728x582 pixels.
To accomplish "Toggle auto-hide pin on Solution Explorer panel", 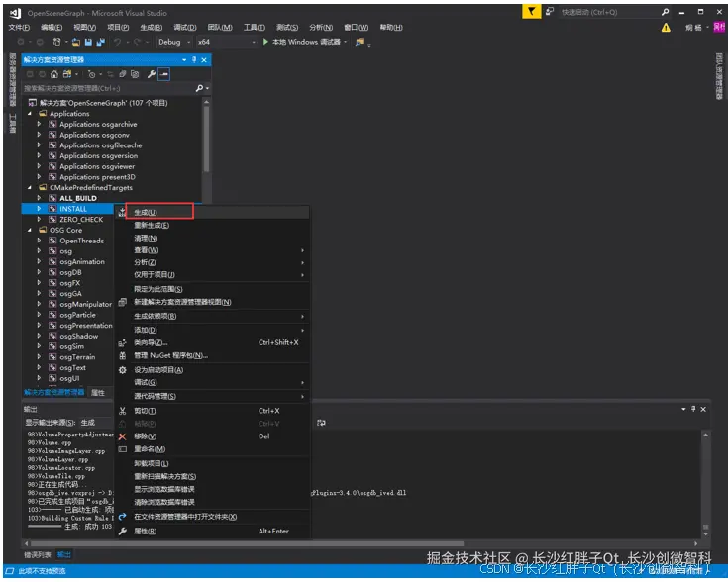I will pos(194,59).
